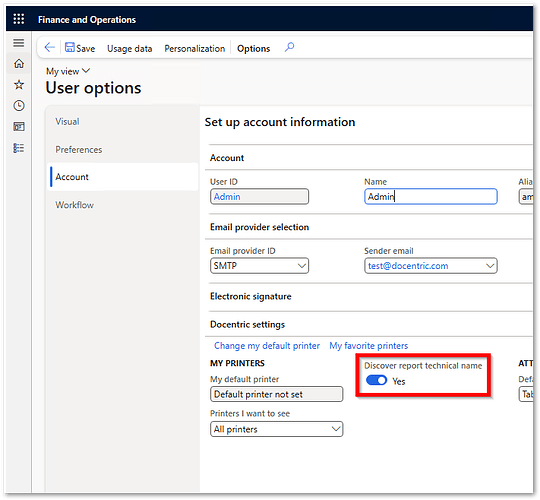Expand the hamburger navigation pane
Image resolution: width=540 pixels, height=500 pixels.
pyautogui.click(x=19, y=43)
